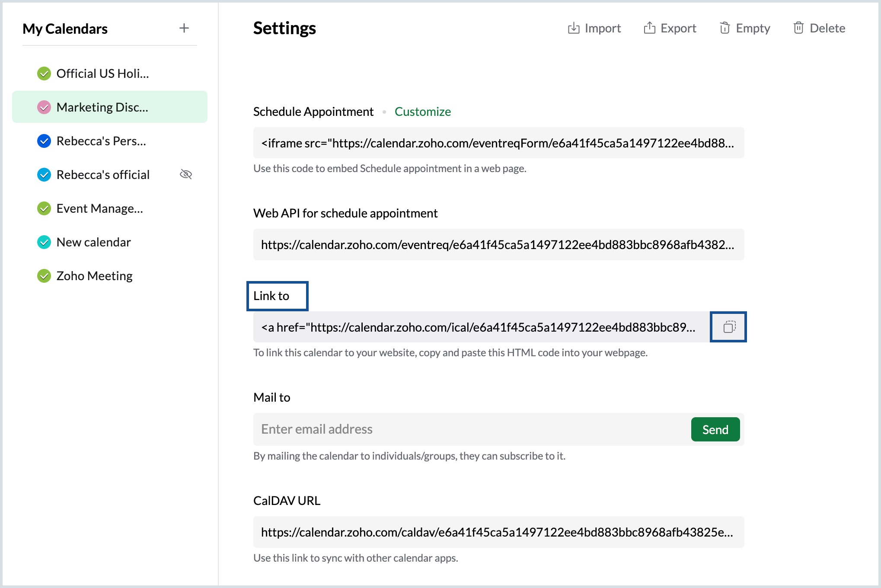Click Web API eventreq URL field
The height and width of the screenshot is (588, 881).
pyautogui.click(x=498, y=245)
